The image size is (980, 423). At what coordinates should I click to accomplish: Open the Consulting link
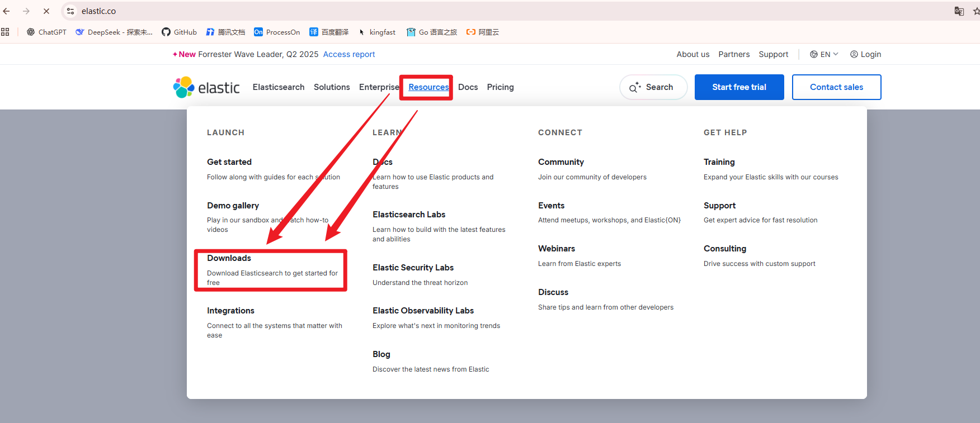pos(725,249)
